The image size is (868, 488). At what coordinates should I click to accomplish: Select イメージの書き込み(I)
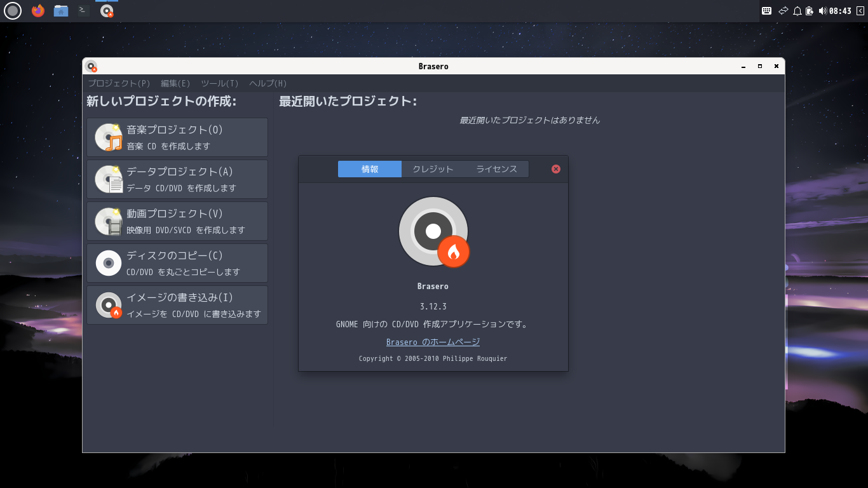pyautogui.click(x=177, y=305)
